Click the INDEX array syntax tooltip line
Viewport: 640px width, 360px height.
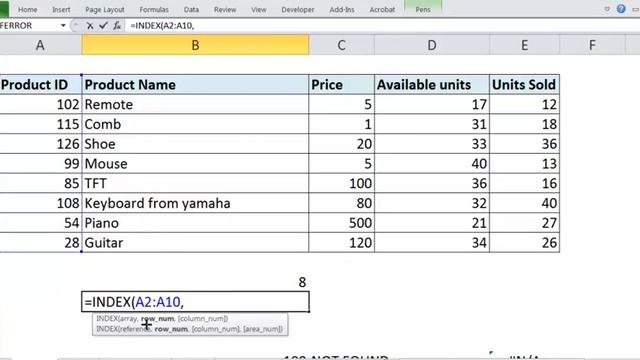(162, 318)
